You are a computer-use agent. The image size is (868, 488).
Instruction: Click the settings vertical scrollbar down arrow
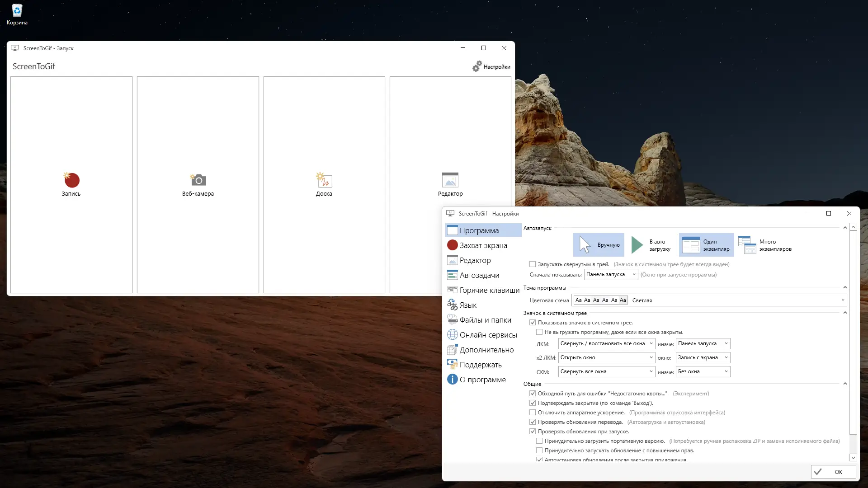[853, 457]
